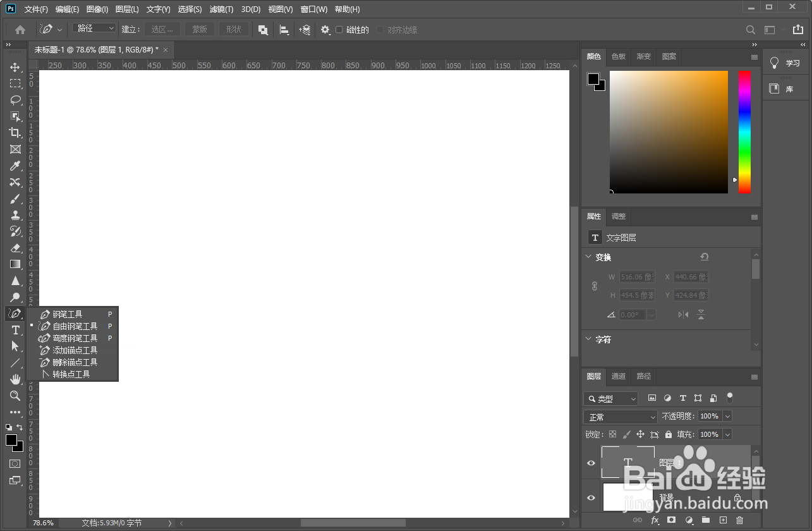Open the 正常 blend mode dropdown

tap(621, 417)
